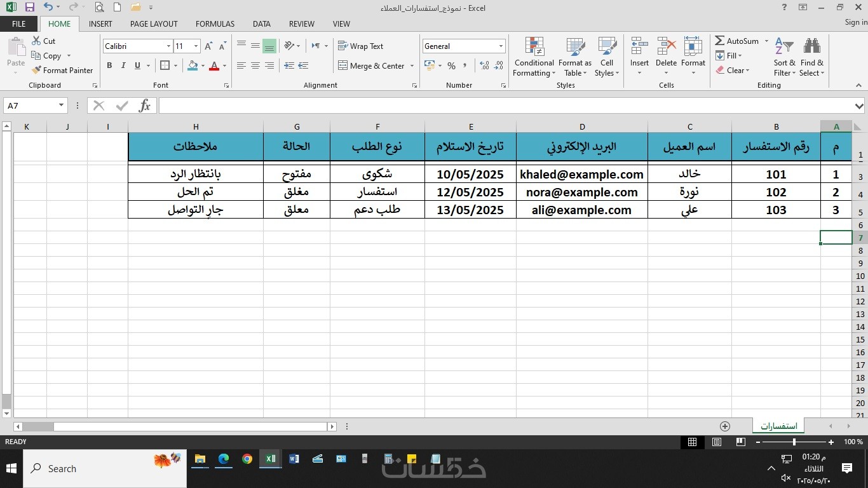The height and width of the screenshot is (488, 868).
Task: Open Cell Styles gallery
Action: pos(607,57)
